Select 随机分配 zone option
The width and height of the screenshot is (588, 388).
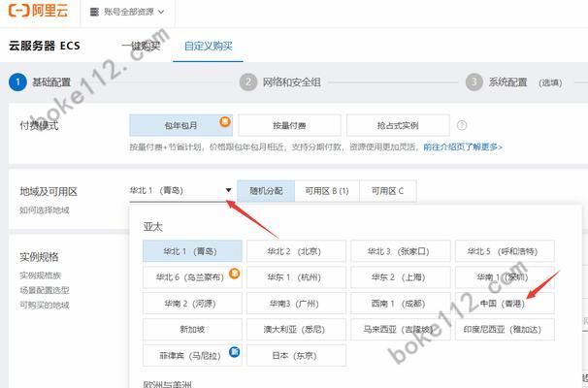click(266, 191)
